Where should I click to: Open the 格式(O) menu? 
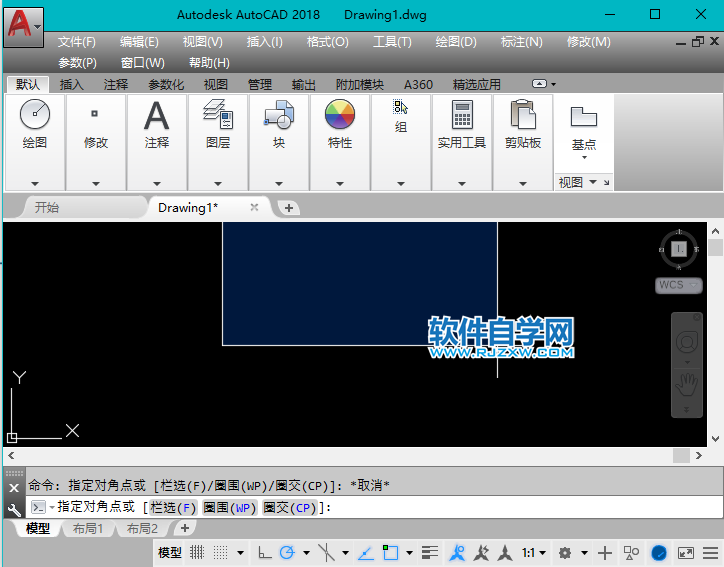coord(327,42)
